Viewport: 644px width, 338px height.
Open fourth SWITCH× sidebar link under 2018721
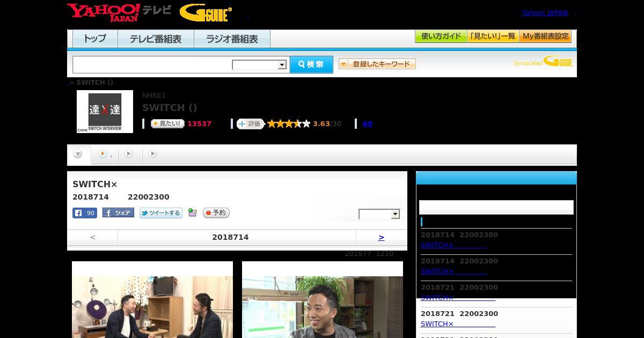point(458,324)
